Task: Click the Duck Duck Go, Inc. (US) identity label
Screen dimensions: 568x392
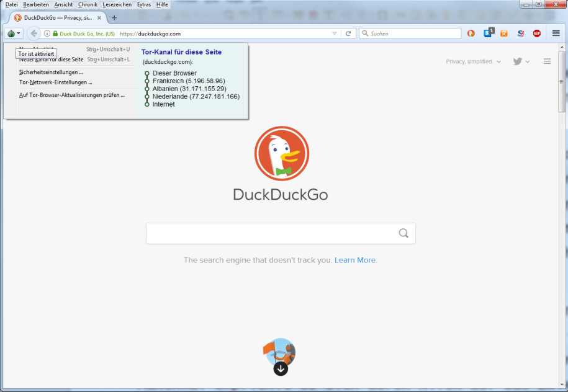Action: pyautogui.click(x=87, y=33)
